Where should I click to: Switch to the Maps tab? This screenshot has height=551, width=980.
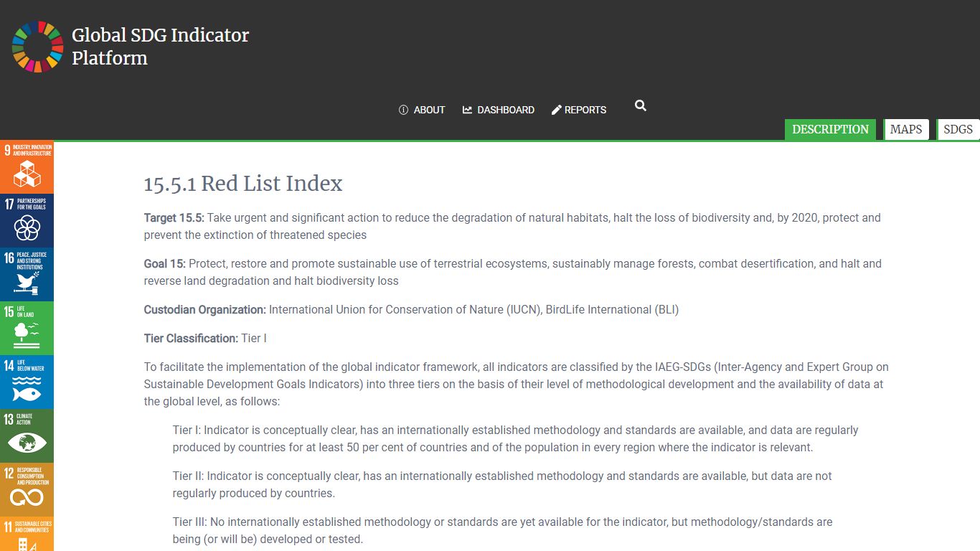click(906, 129)
